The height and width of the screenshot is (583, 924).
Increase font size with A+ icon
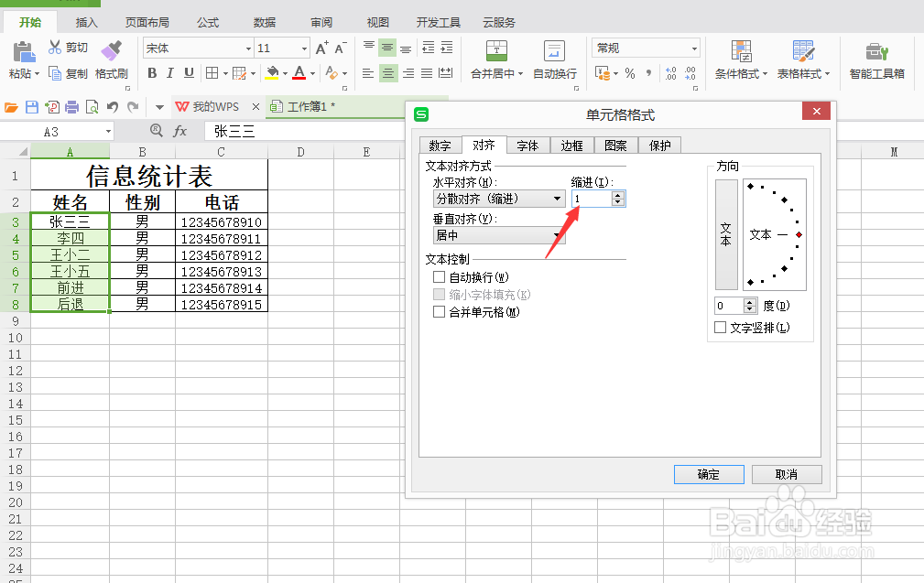pos(321,49)
